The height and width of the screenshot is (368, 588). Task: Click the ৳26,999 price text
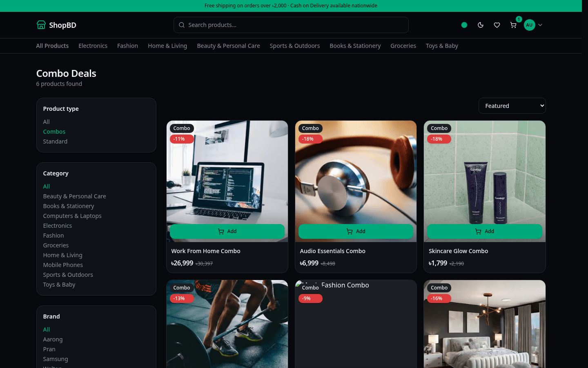182,263
